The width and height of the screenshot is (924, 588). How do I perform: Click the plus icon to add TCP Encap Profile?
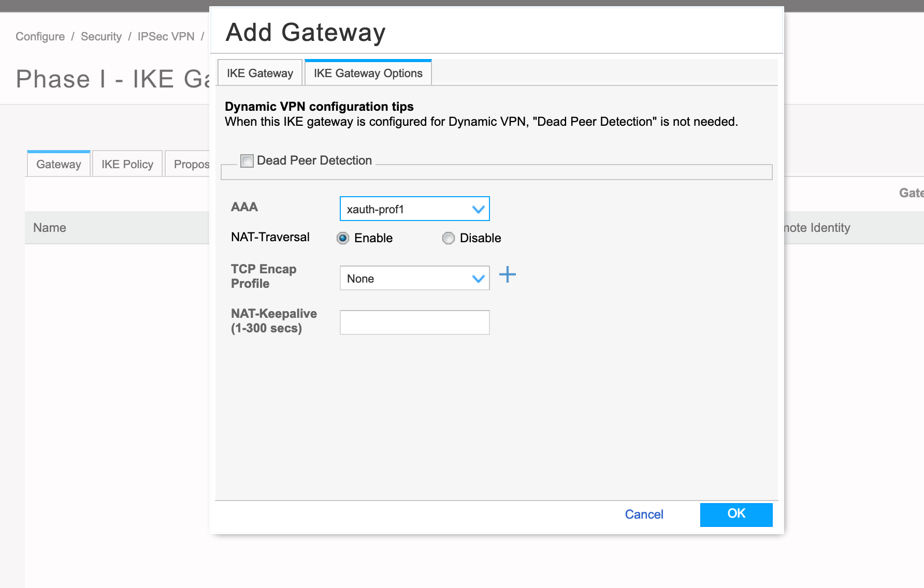(508, 275)
